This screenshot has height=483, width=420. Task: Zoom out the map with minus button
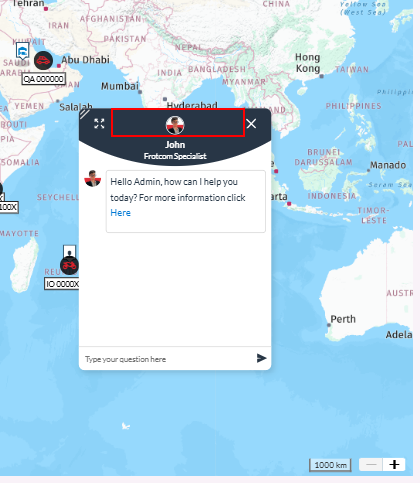pos(371,464)
